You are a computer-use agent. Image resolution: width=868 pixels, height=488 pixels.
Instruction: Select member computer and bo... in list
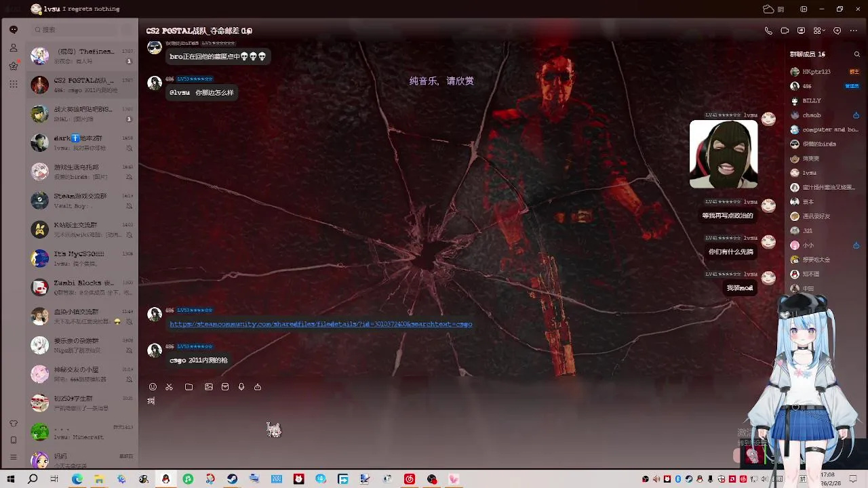[825, 129]
